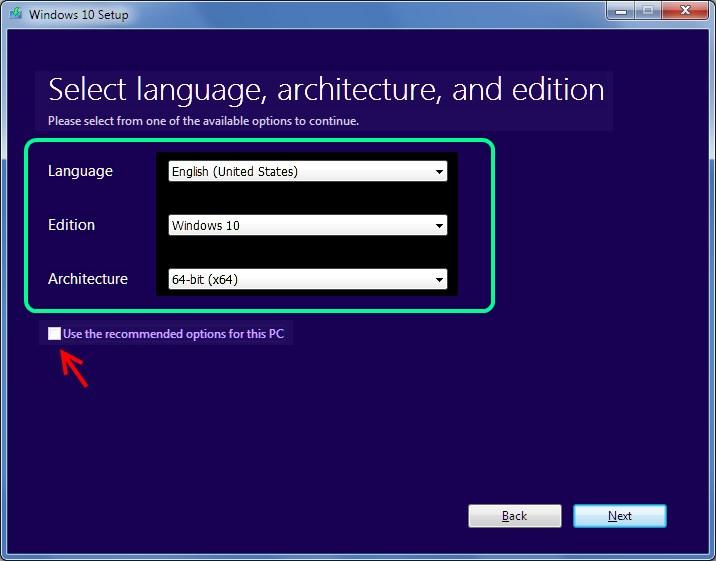This screenshot has width=716, height=561.
Task: Click the Language label
Action: tap(80, 171)
